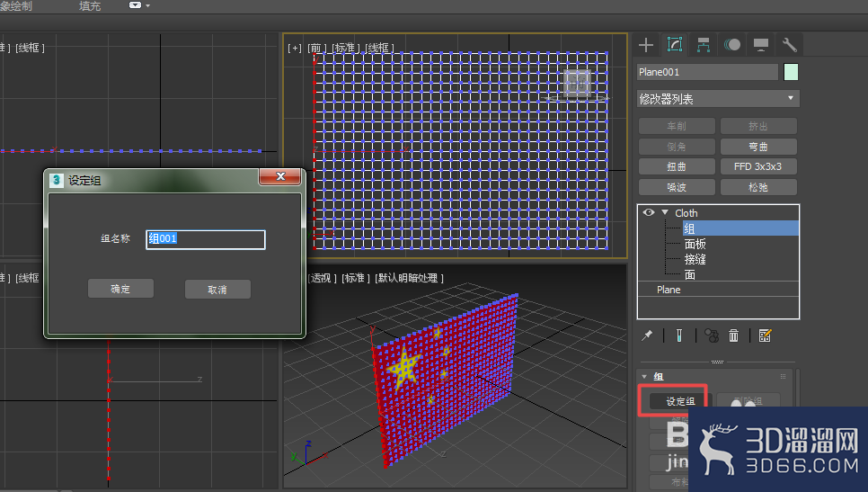Open the front viewport [+] menu
This screenshot has width=868, height=492.
point(295,49)
